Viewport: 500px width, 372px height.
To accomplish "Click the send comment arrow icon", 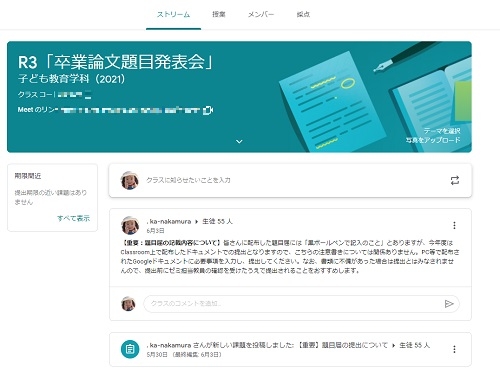I will pyautogui.click(x=449, y=304).
